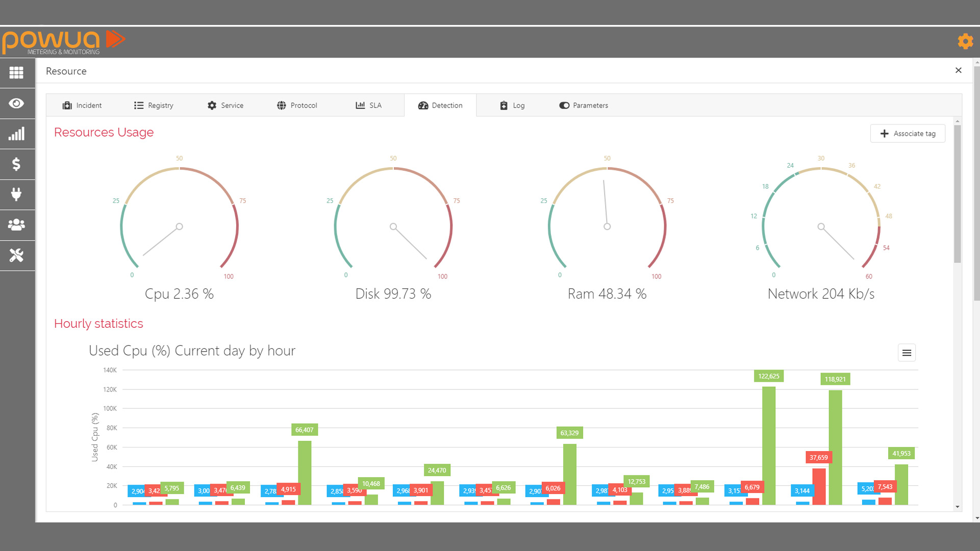Viewport: 980px width, 551px height.
Task: View the Log tab
Action: click(512, 106)
